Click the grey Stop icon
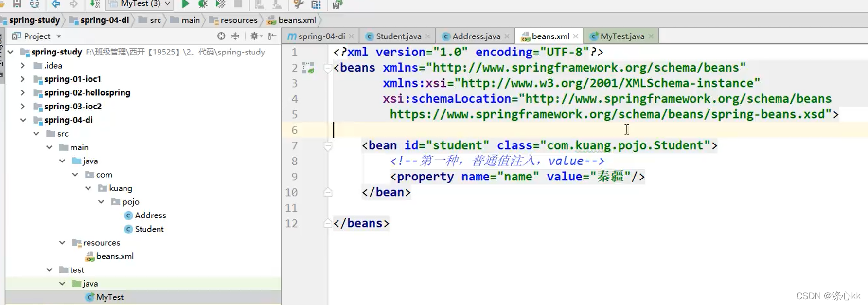Image resolution: width=868 pixels, height=305 pixels. point(238,4)
